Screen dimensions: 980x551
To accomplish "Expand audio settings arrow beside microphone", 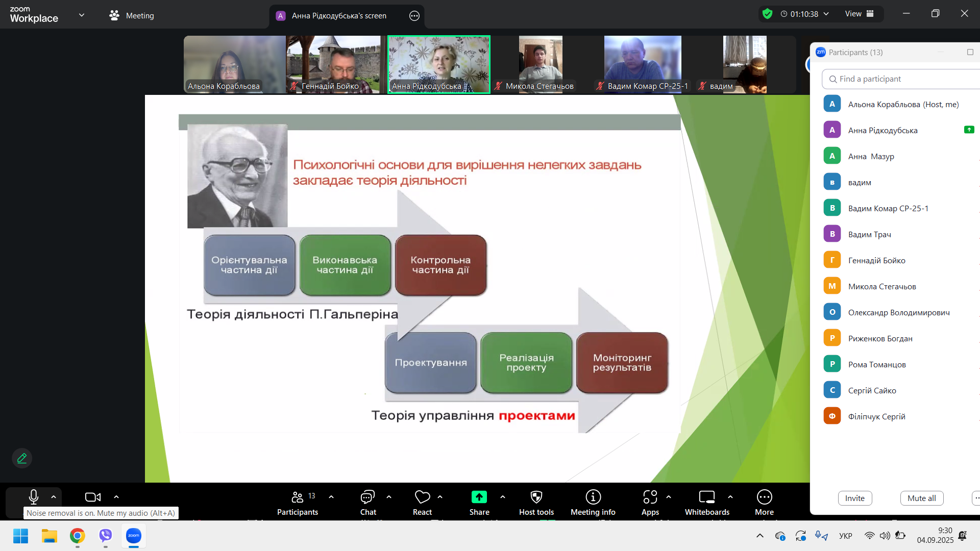I will (54, 497).
